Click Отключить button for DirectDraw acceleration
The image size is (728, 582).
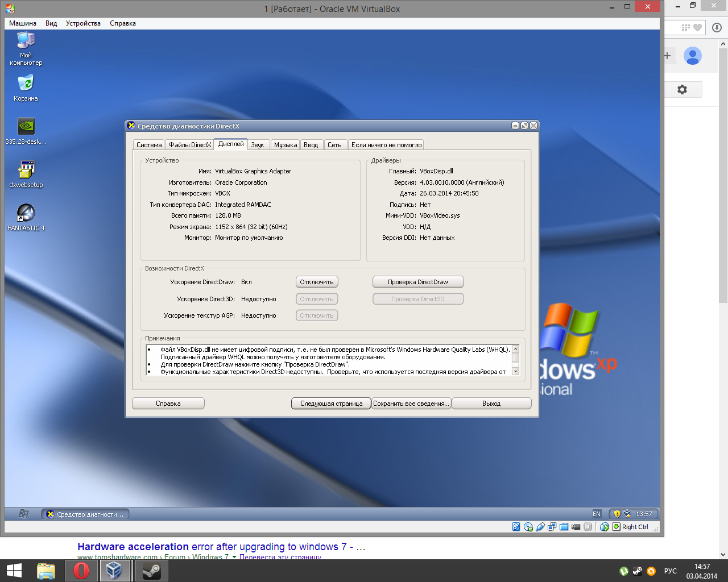pyautogui.click(x=317, y=282)
